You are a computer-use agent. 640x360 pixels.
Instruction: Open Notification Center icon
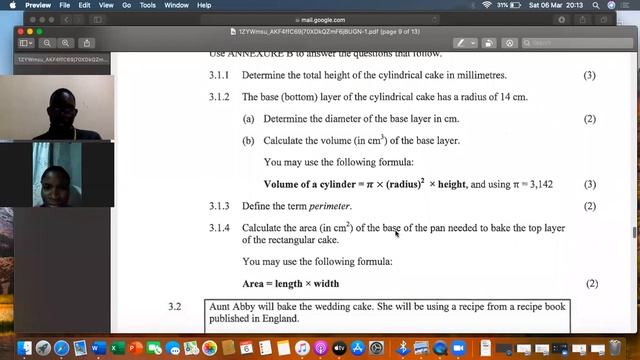pos(626,5)
